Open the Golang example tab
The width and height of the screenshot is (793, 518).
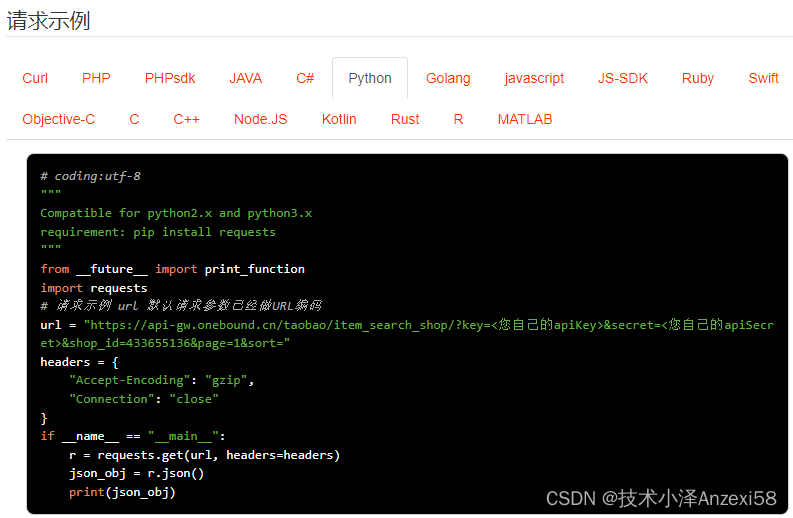pyautogui.click(x=448, y=78)
